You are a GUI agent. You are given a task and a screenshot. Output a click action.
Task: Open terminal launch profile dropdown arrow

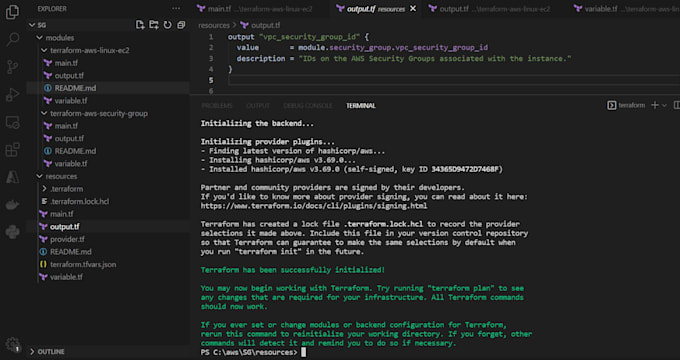[664, 105]
